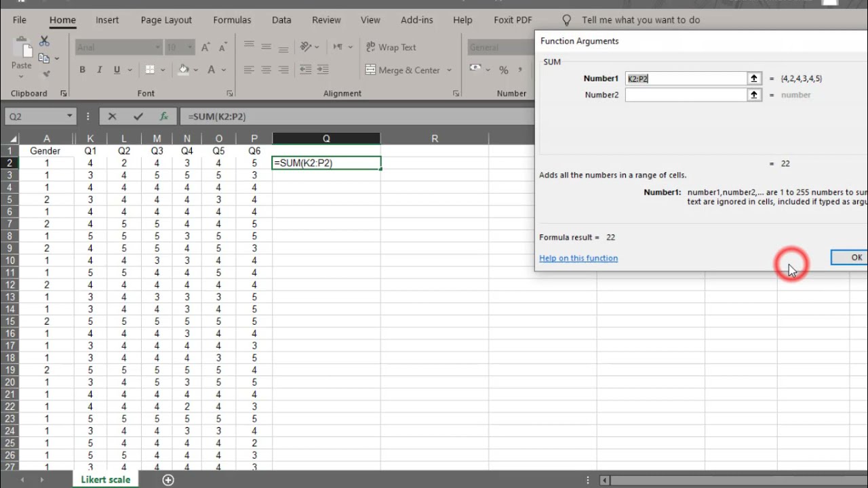
Task: Expand the Fill Color dropdown arrow
Action: coord(195,70)
